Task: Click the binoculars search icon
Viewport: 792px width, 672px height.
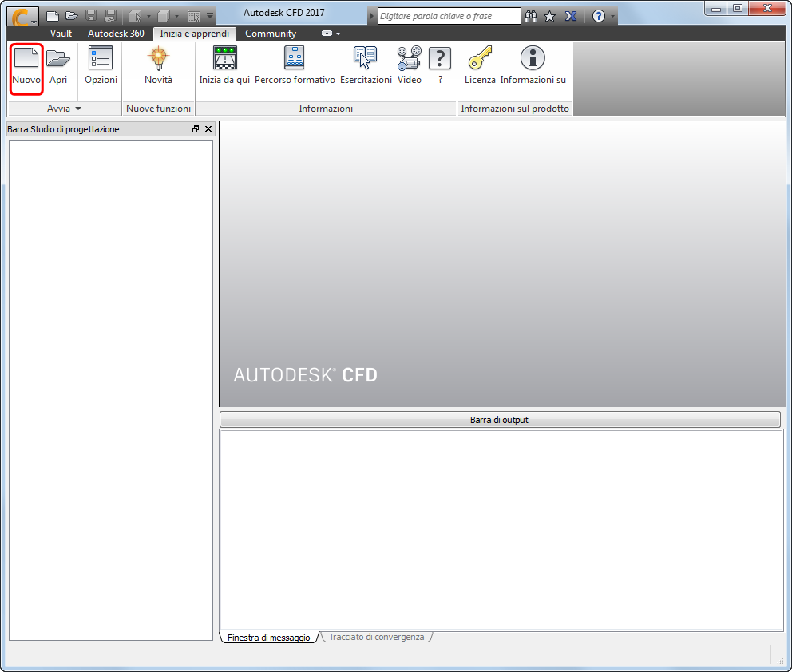Action: (x=531, y=16)
